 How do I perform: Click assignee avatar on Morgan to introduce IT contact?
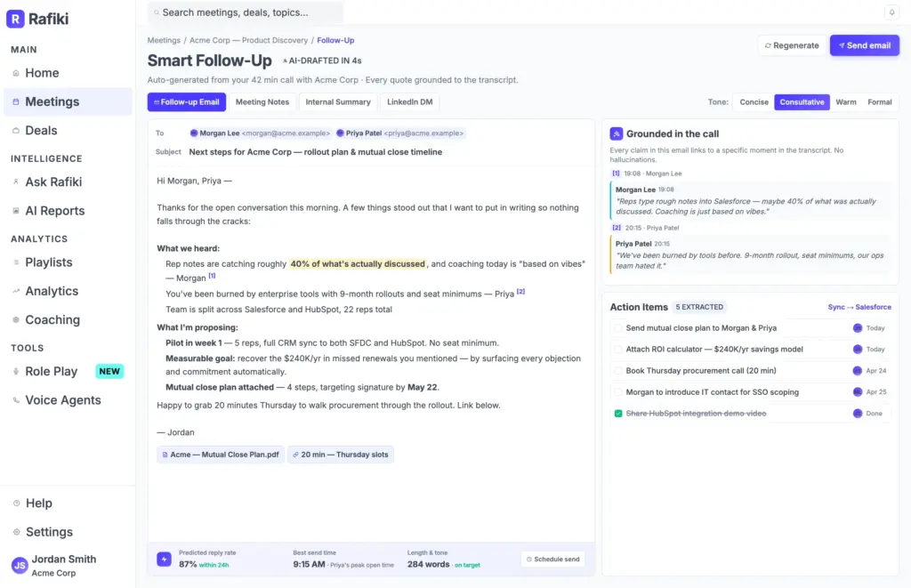[857, 392]
